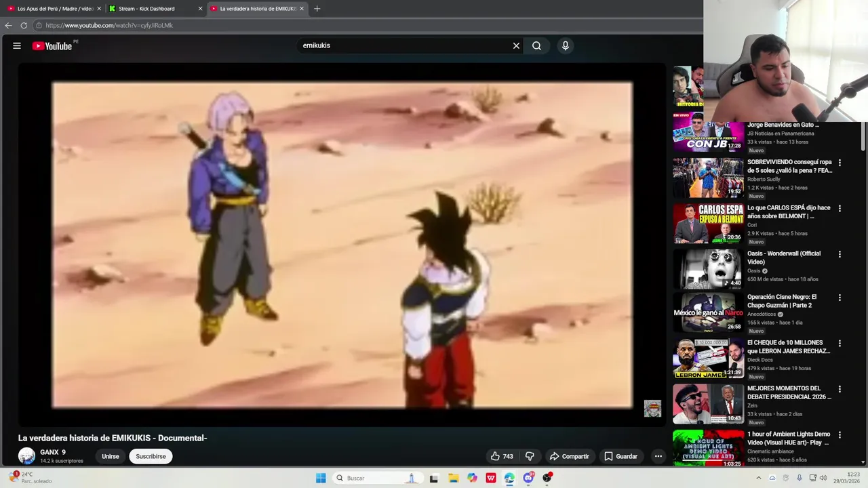The height and width of the screenshot is (488, 868).
Task: Close the EMIKUKIS video tab
Action: tap(302, 9)
